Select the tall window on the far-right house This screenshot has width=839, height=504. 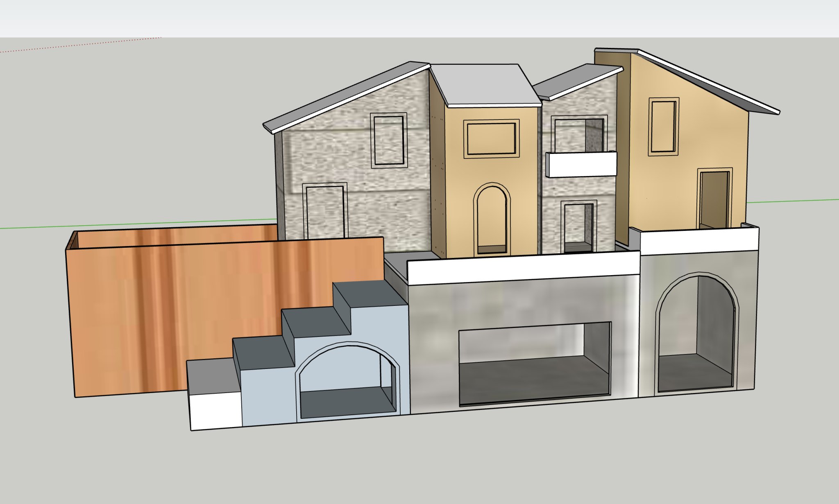click(x=663, y=127)
